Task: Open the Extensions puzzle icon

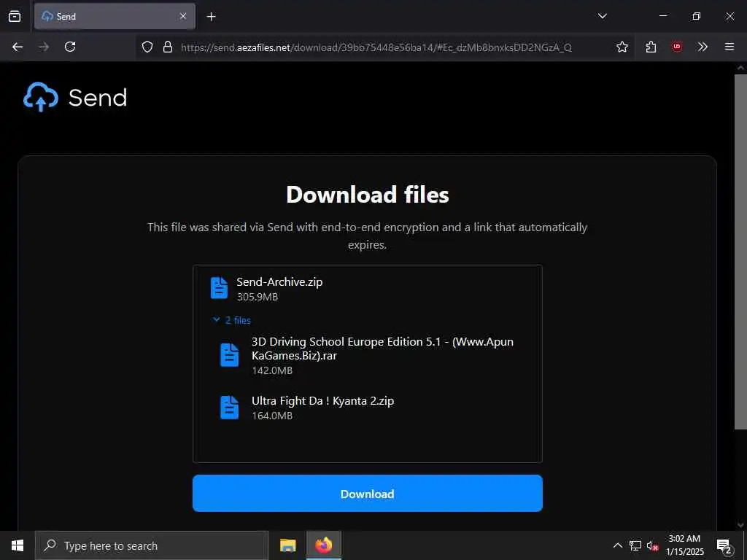Action: click(651, 47)
